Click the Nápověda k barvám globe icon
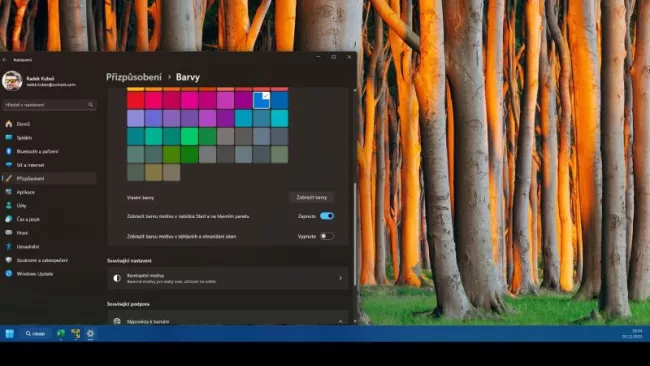The image size is (650, 366). click(x=117, y=321)
